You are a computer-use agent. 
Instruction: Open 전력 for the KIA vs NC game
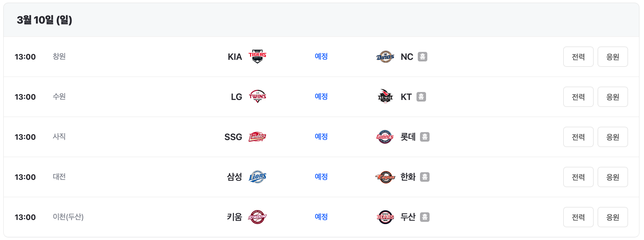(578, 57)
